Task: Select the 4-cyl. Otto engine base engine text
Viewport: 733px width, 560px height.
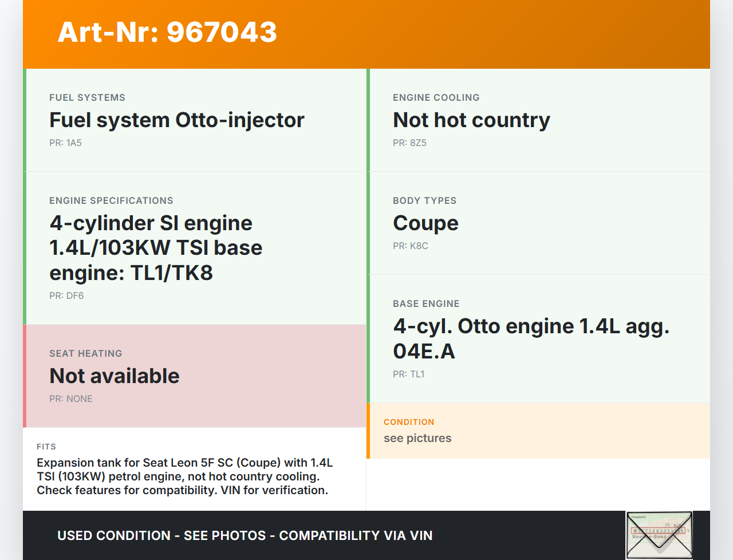Action: coord(530,338)
